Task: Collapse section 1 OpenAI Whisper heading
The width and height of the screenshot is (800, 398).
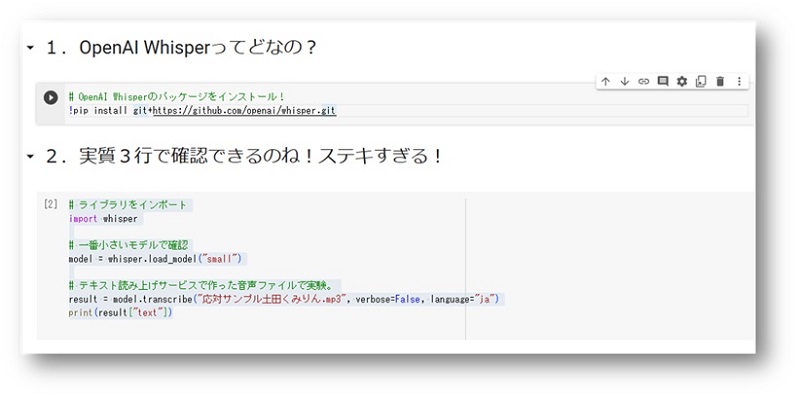Action: point(30,48)
